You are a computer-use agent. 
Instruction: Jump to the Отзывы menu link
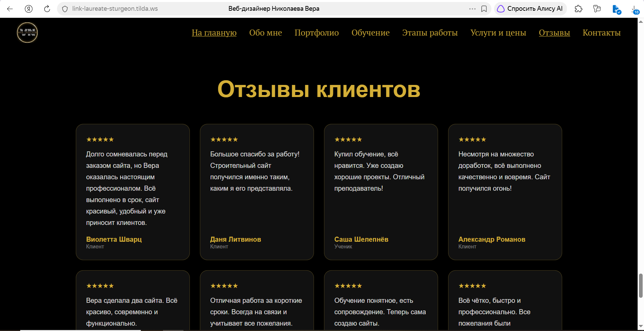[554, 33]
